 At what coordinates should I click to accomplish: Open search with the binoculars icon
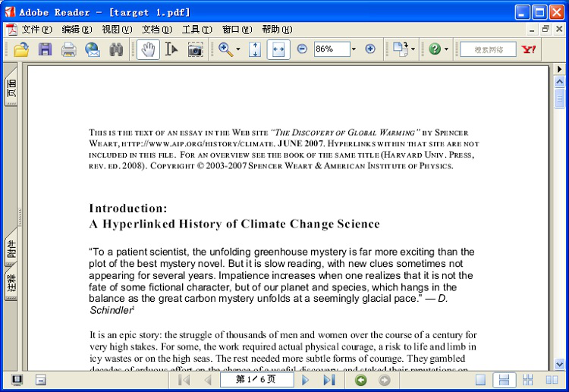coord(116,49)
